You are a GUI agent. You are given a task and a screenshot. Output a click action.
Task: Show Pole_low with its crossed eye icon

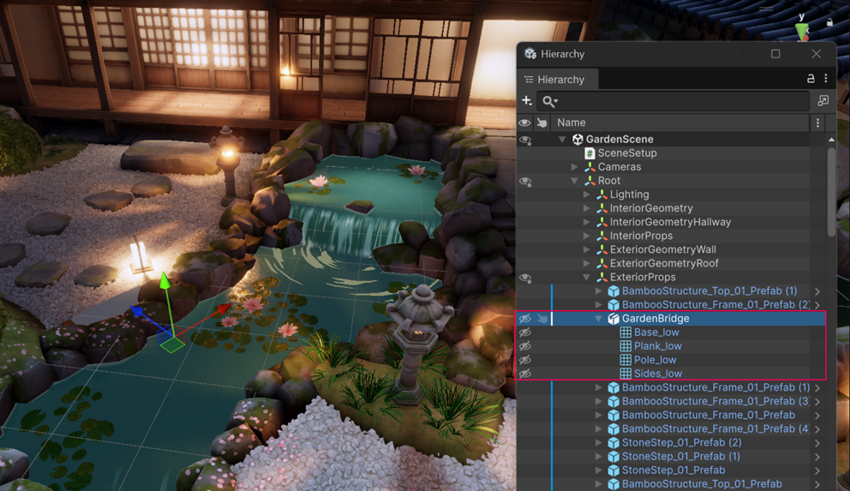(x=525, y=360)
